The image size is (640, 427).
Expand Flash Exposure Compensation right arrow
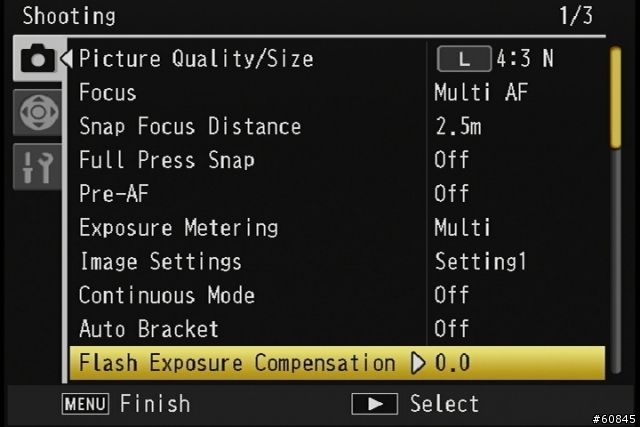[418, 363]
